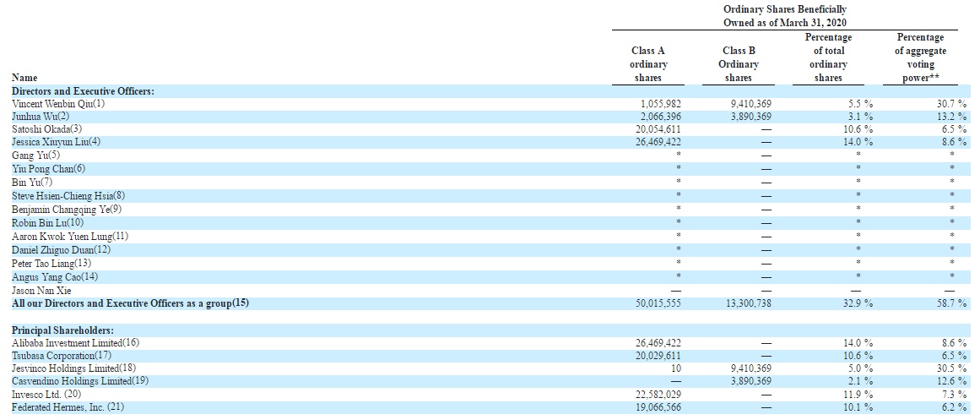Click Invesco's share count 22,582,029
Image resolution: width=980 pixels, height=420 pixels.
click(x=655, y=395)
